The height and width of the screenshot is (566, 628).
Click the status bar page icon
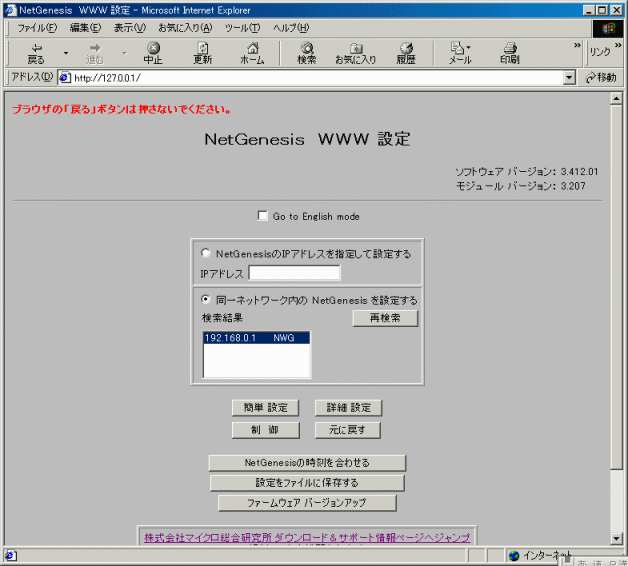(x=11, y=555)
